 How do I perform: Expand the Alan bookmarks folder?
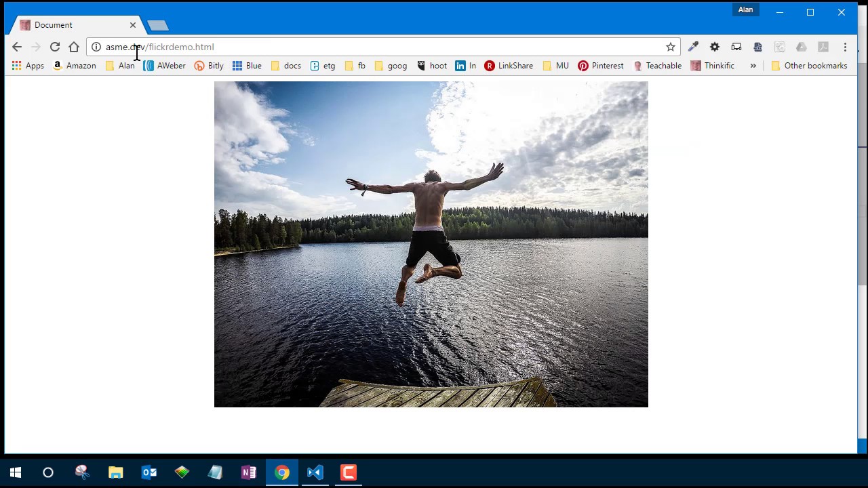pos(120,66)
